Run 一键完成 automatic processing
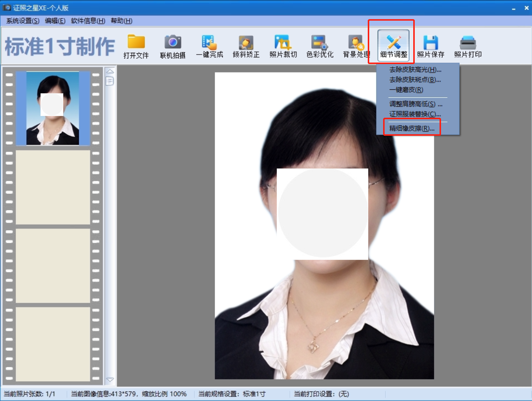The height and width of the screenshot is (401, 532). pos(209,46)
